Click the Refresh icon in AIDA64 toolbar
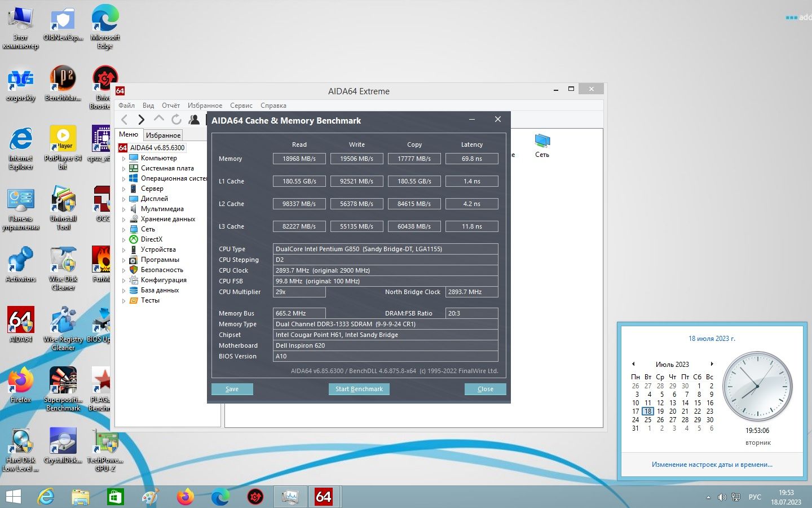812x508 pixels. tap(176, 119)
